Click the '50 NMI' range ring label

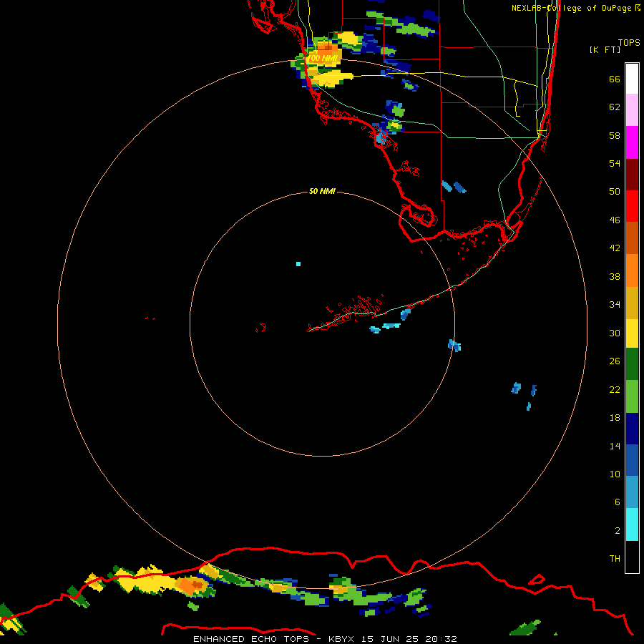[322, 191]
